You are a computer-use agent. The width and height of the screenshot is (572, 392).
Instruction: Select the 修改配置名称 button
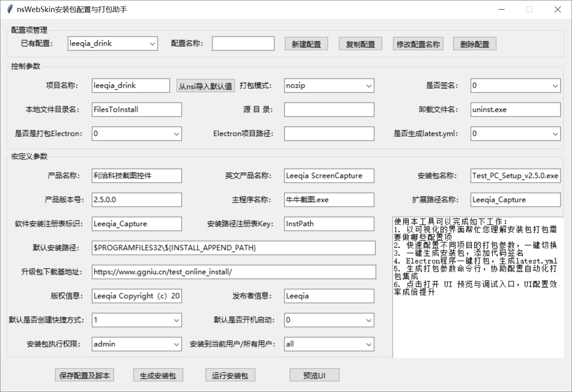[418, 44]
